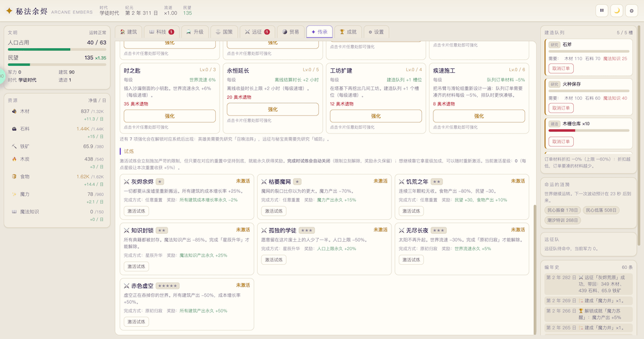Click the 建造 tag on 木栅仓库 order
This screenshot has height=339, width=644.
(x=554, y=124)
